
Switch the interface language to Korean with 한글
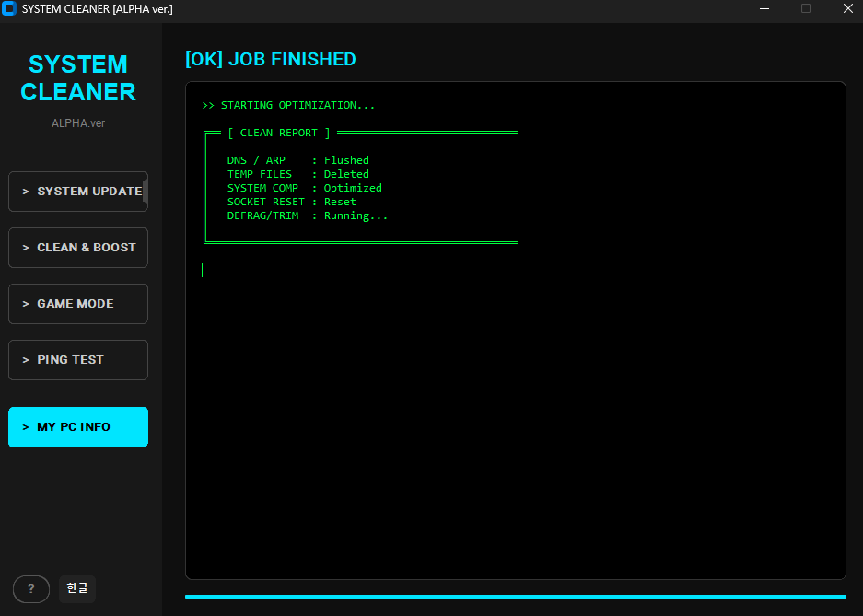pyautogui.click(x=76, y=588)
